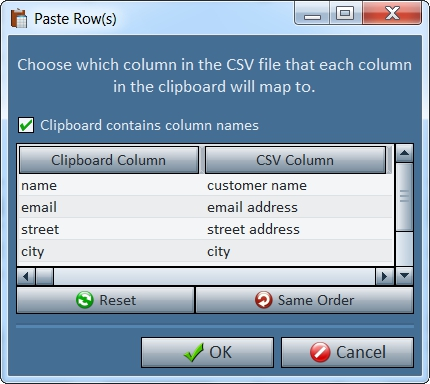
Task: Open the 'email address' CSV column cell
Action: click(x=299, y=207)
